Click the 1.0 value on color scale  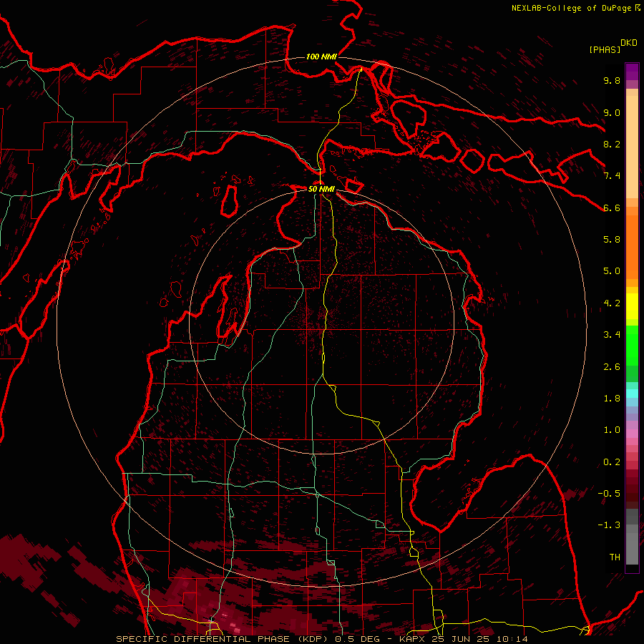[612, 430]
